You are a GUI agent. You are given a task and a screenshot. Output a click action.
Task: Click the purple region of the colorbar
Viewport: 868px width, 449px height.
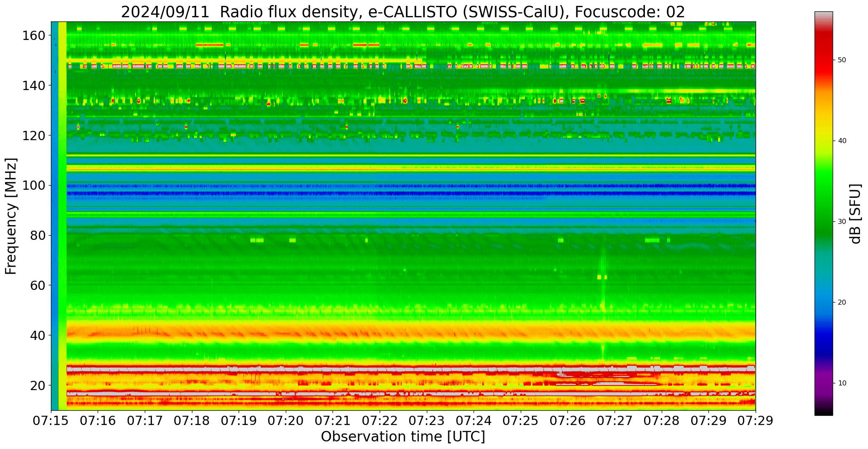point(823,383)
